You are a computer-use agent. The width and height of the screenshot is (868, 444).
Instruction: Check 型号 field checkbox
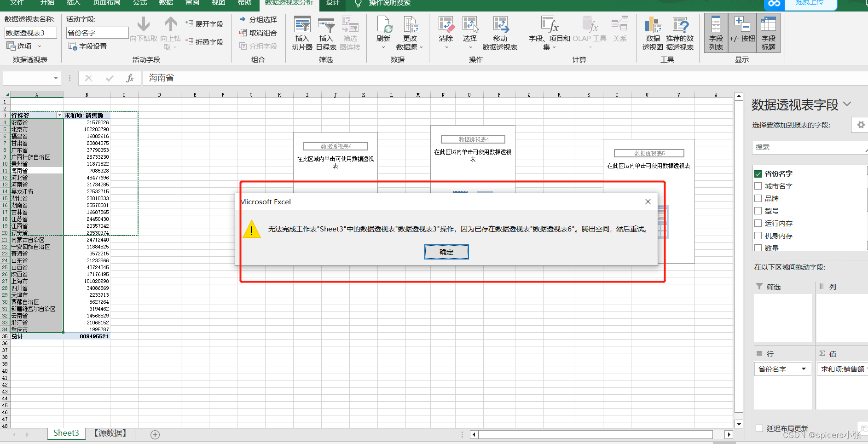[758, 211]
